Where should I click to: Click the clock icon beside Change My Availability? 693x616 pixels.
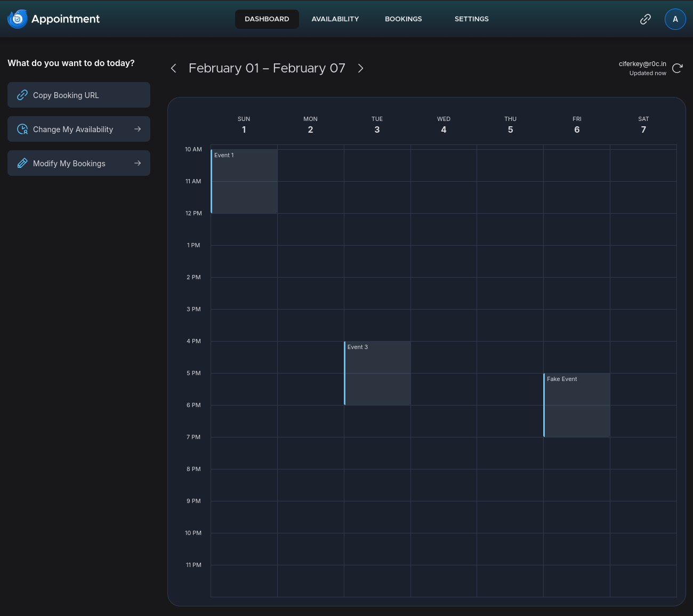point(22,129)
